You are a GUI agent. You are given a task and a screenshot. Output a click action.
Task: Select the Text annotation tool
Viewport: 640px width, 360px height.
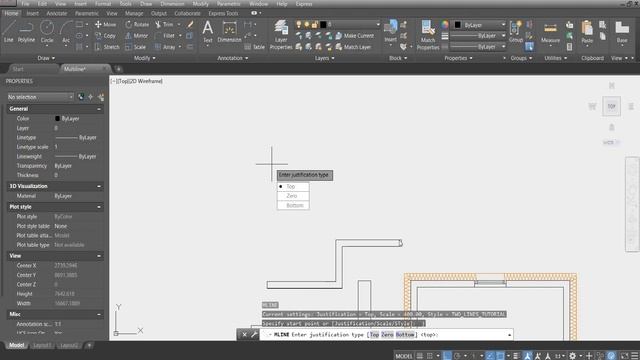(x=208, y=31)
